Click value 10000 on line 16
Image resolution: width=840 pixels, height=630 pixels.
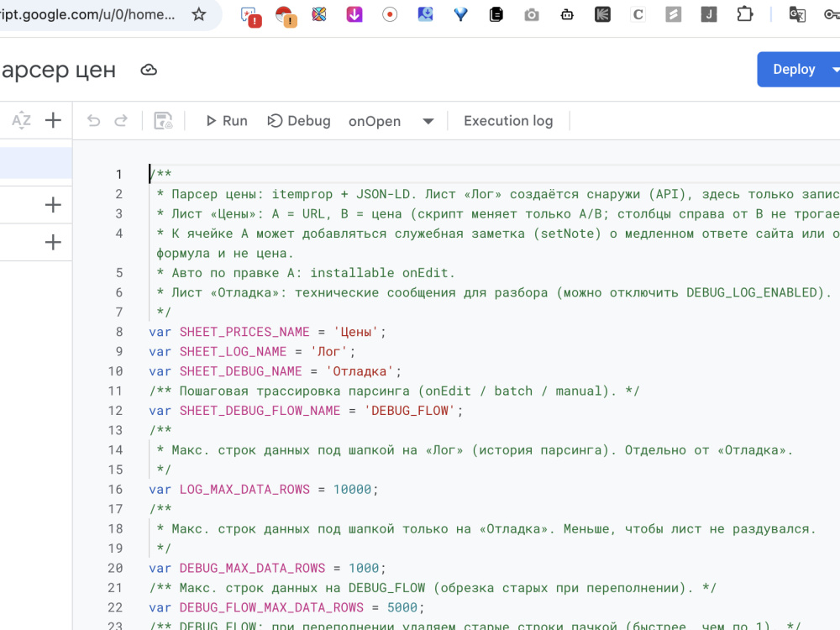(x=352, y=489)
